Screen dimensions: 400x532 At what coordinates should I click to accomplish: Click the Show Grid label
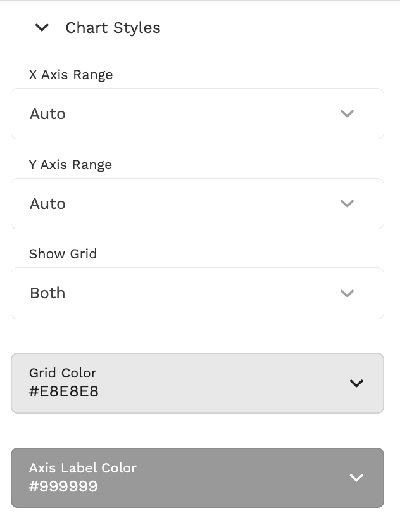[x=63, y=254]
